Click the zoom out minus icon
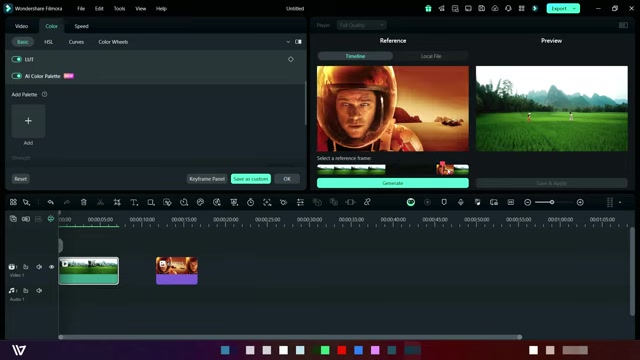 (527, 202)
